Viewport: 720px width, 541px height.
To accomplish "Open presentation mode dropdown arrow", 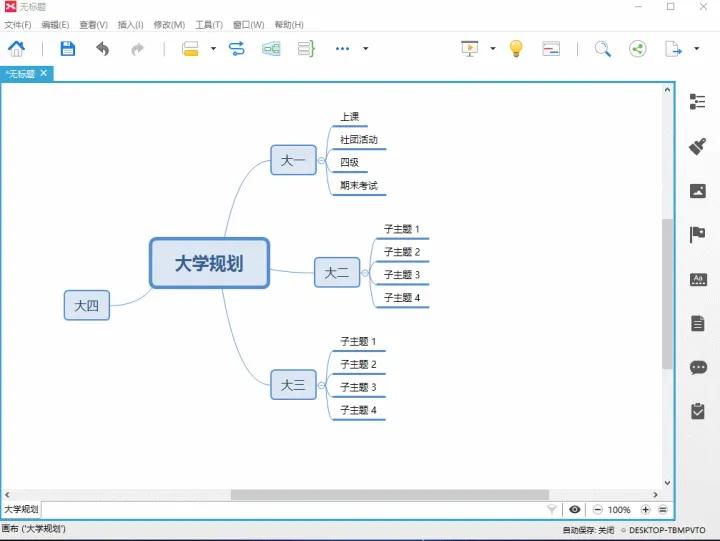I will [x=493, y=48].
